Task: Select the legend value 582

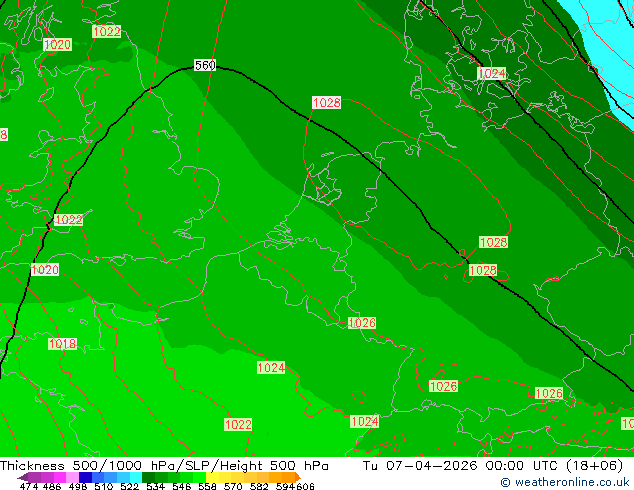Action: point(259,486)
